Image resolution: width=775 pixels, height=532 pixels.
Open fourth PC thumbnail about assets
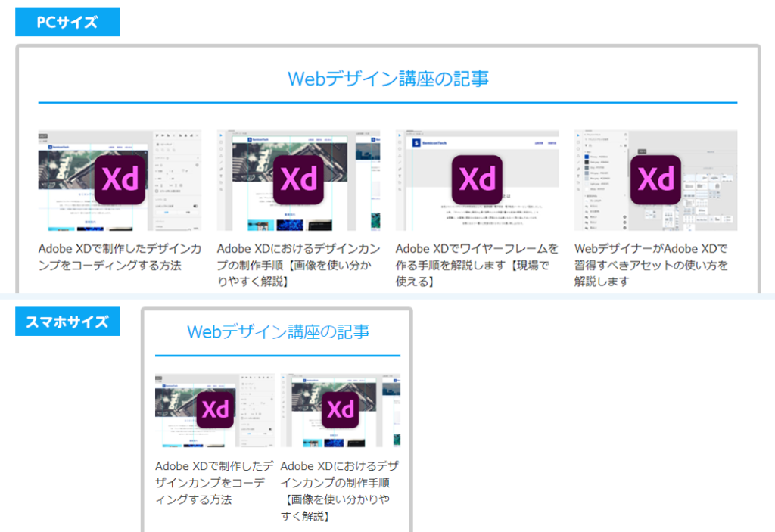tap(656, 180)
